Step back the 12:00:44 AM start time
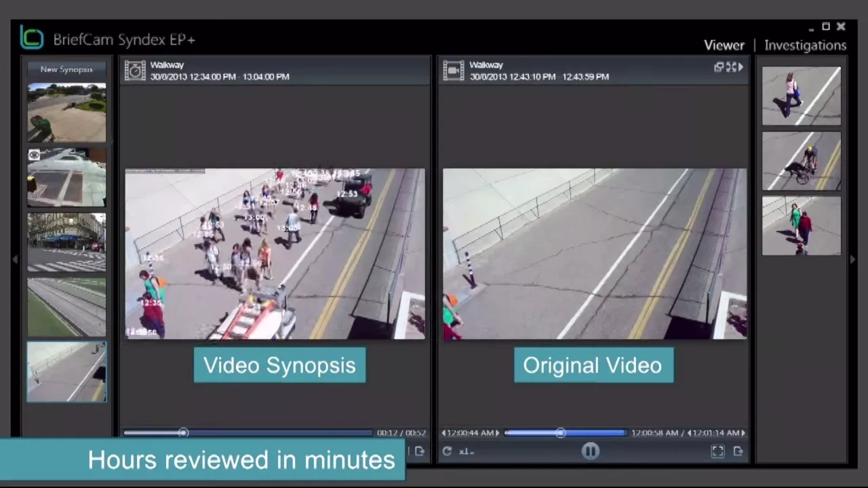 [444, 433]
